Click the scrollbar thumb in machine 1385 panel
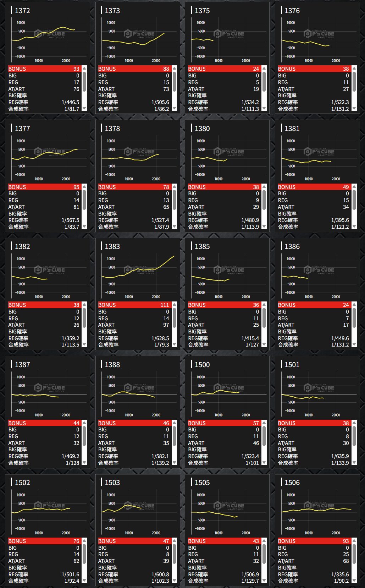Viewport: 365px width, 588px height. pyautogui.click(x=264, y=317)
